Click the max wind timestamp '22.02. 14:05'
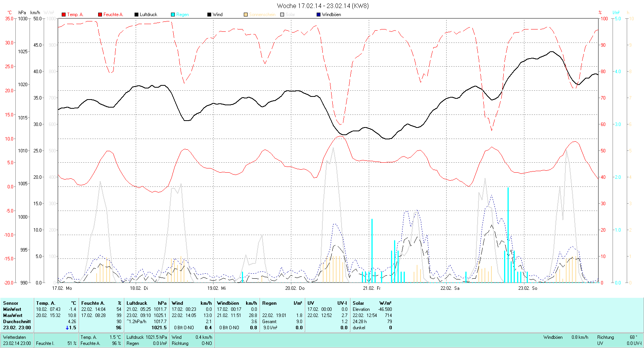 pos(184,315)
